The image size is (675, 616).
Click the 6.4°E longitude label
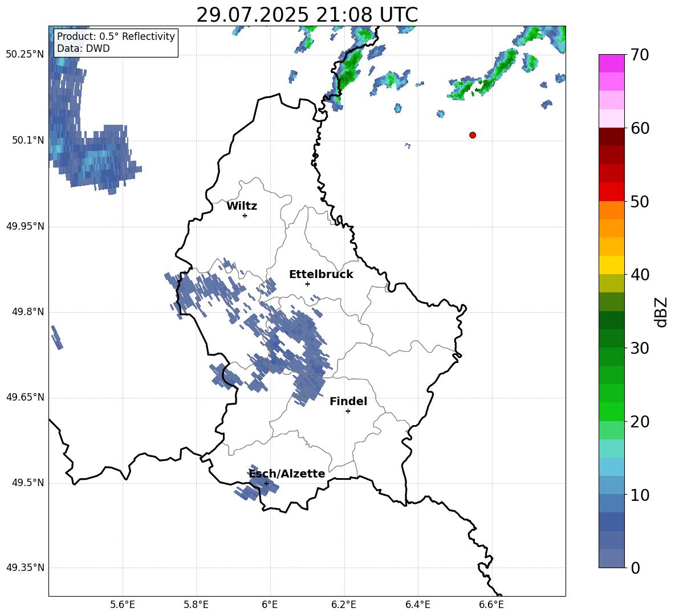click(x=417, y=605)
